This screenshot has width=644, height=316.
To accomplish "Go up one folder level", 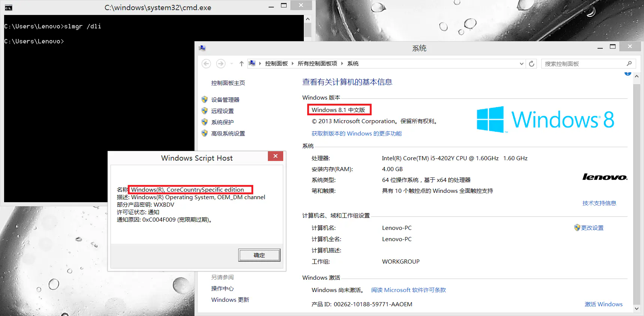I will (x=241, y=64).
